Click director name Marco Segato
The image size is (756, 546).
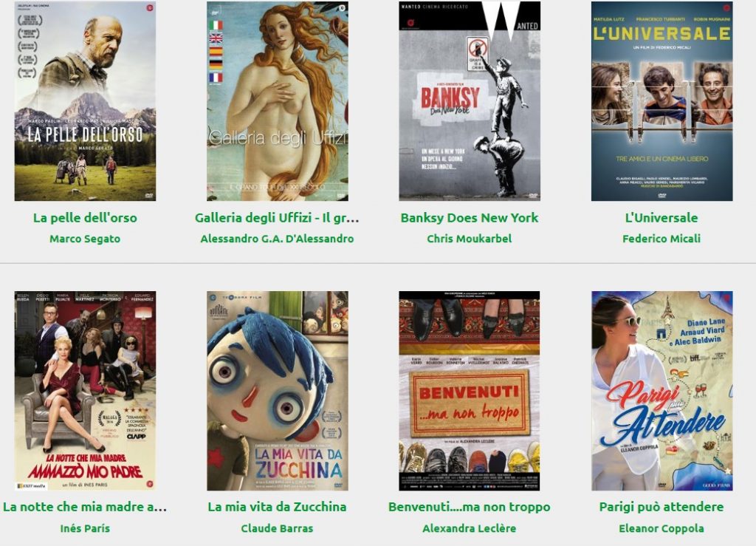click(85, 238)
